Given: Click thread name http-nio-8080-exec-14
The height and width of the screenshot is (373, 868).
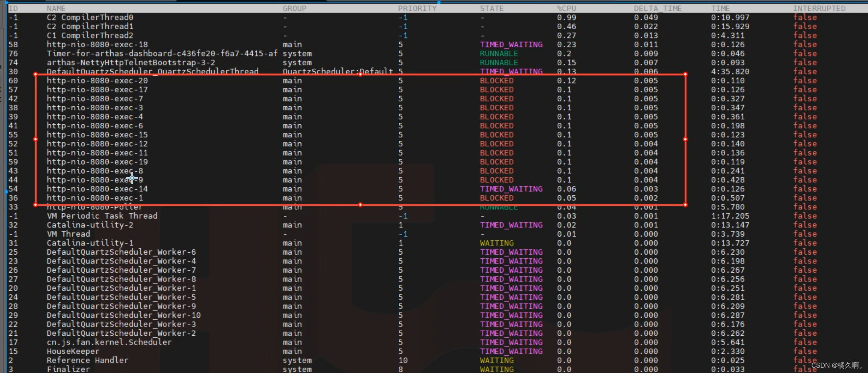Looking at the screenshot, I should [x=97, y=189].
